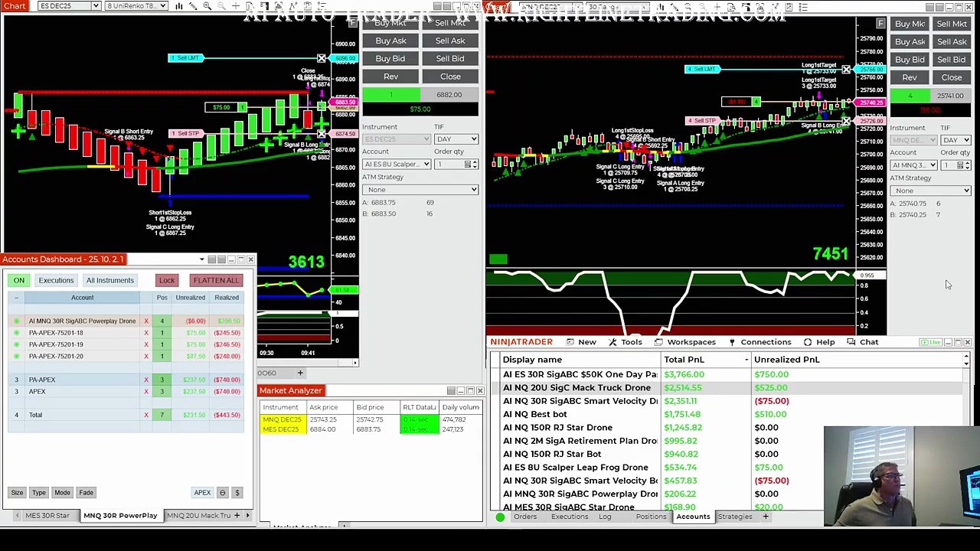Image resolution: width=980 pixels, height=551 pixels.
Task: Select the AI NQ 20U SigC Mack Truck Drone row
Action: (x=727, y=388)
